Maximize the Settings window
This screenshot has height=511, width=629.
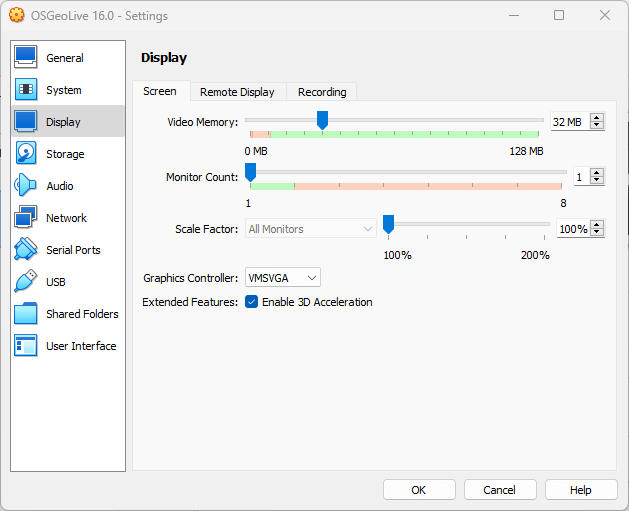559,15
